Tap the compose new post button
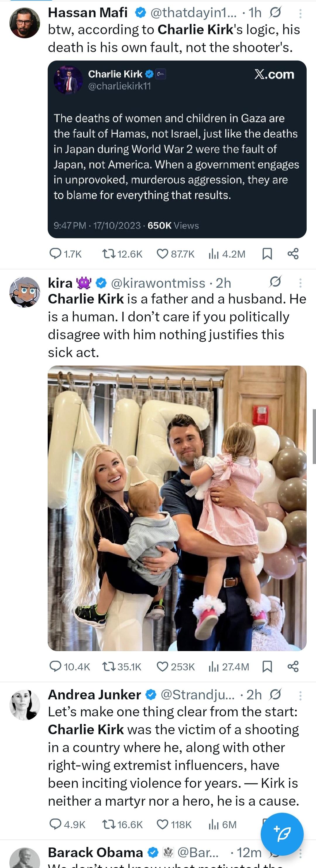This screenshot has width=316, height=868. [x=282, y=834]
